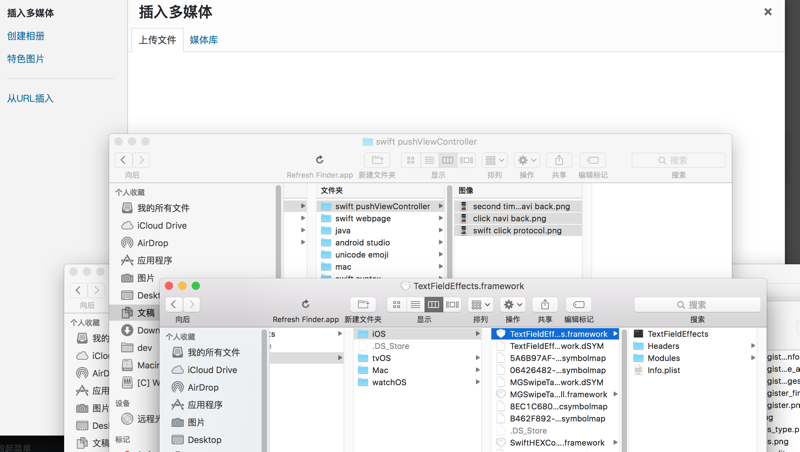Click search field in TextFieldEffects.framework window
This screenshot has width=800, height=452.
click(697, 305)
